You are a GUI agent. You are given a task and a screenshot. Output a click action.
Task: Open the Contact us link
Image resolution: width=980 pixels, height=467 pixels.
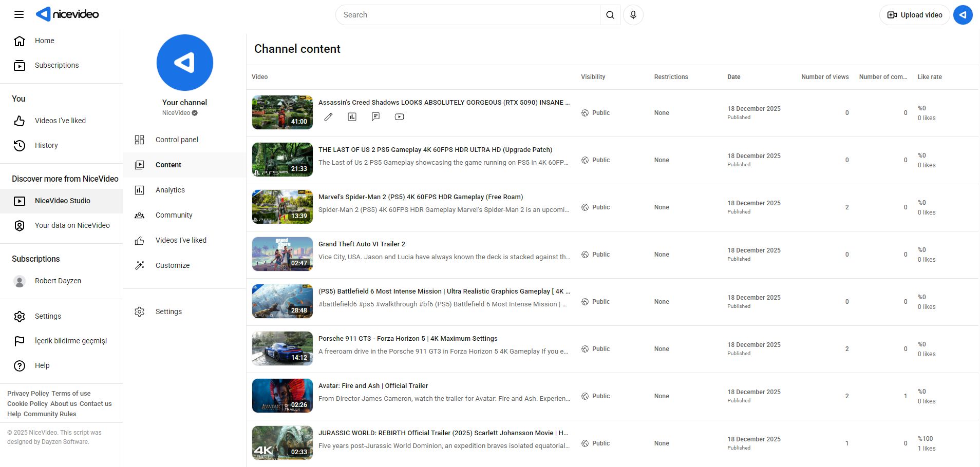tap(96, 404)
